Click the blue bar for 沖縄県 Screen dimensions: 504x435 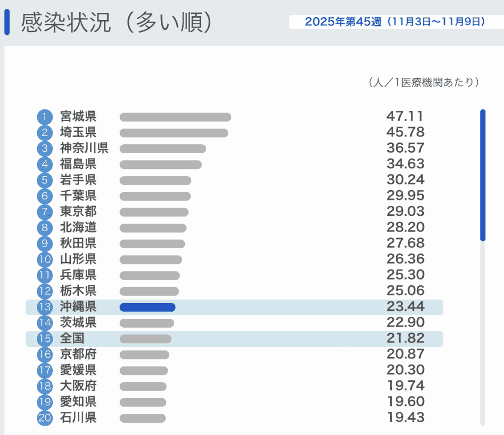click(147, 307)
